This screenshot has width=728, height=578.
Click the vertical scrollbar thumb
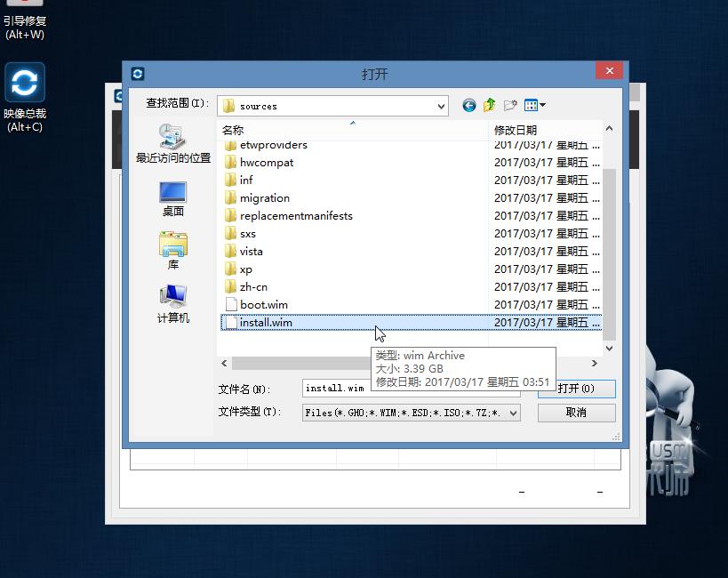(609, 254)
